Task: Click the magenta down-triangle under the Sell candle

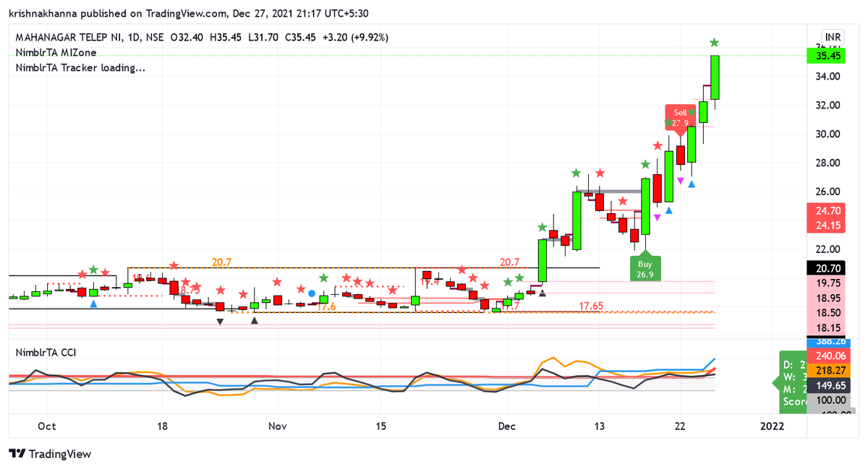Action: (680, 180)
